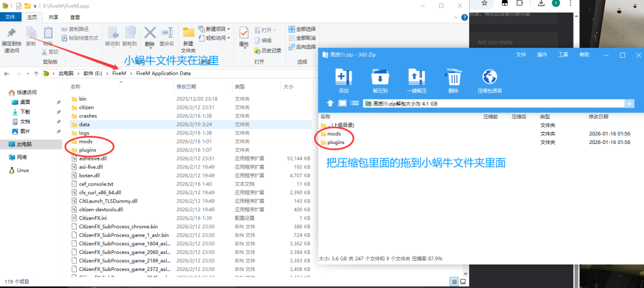Switch 360 Zip to large icon view
This screenshot has width=644, height=288.
[x=343, y=104]
